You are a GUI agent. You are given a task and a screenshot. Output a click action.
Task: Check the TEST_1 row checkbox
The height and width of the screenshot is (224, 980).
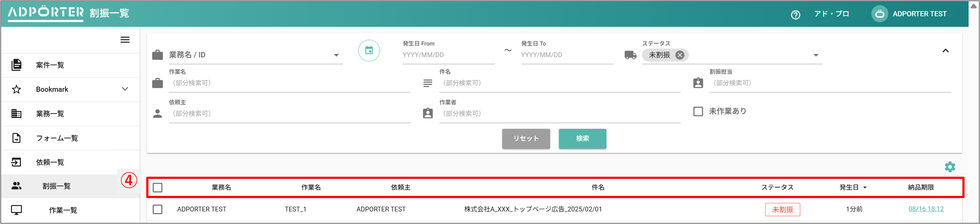pos(157,209)
